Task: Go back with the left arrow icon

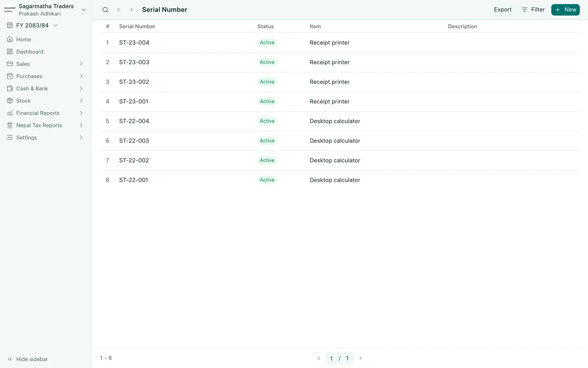Action: (118, 10)
